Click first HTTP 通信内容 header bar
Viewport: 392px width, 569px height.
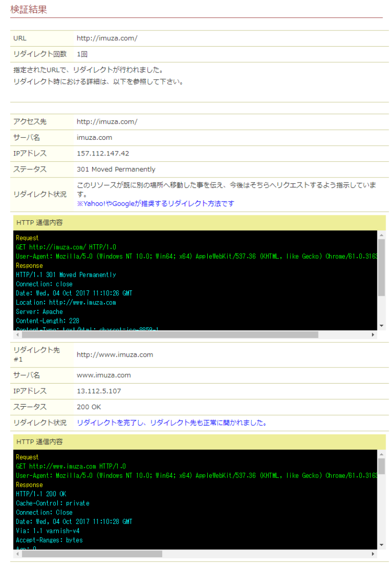[x=199, y=223]
